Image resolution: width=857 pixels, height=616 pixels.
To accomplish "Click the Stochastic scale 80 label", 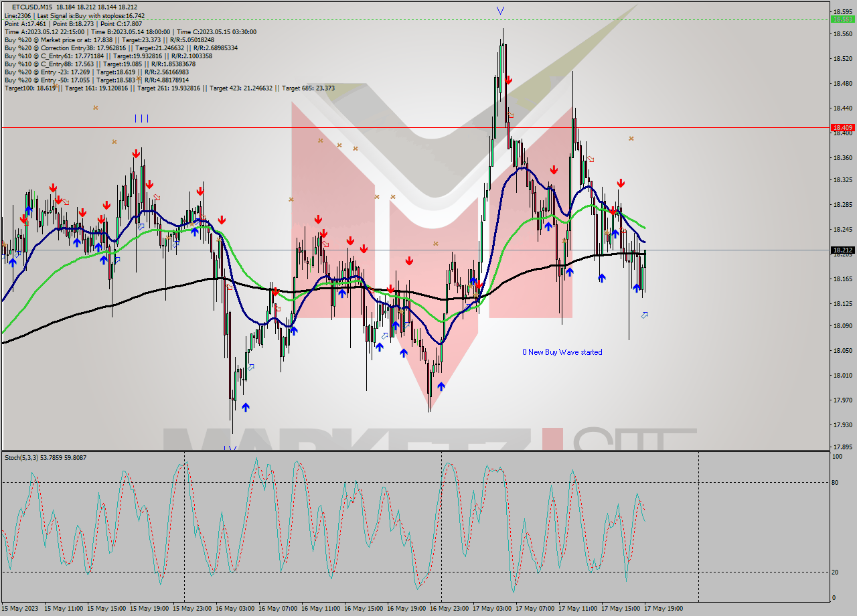I will (x=836, y=482).
